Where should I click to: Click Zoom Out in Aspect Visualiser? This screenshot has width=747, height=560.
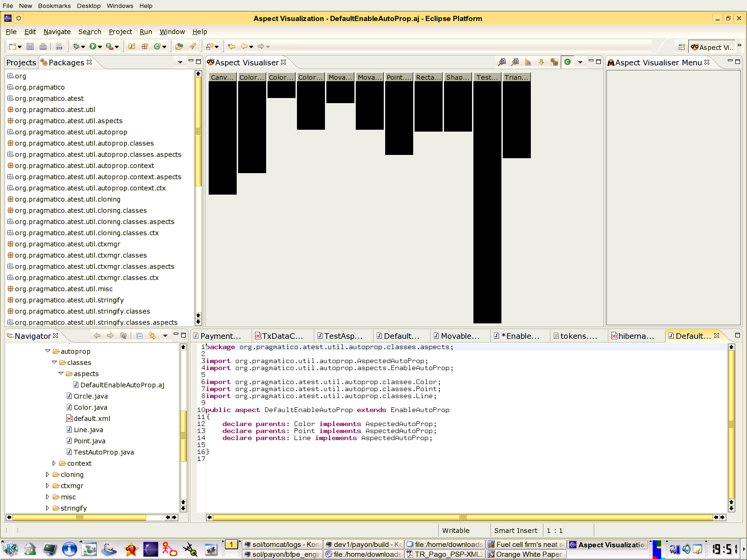pos(515,62)
